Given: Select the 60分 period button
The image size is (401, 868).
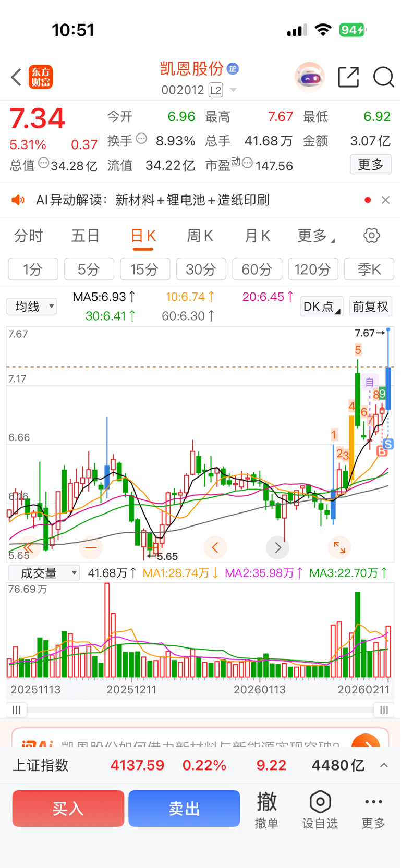Looking at the screenshot, I should pyautogui.click(x=257, y=270).
